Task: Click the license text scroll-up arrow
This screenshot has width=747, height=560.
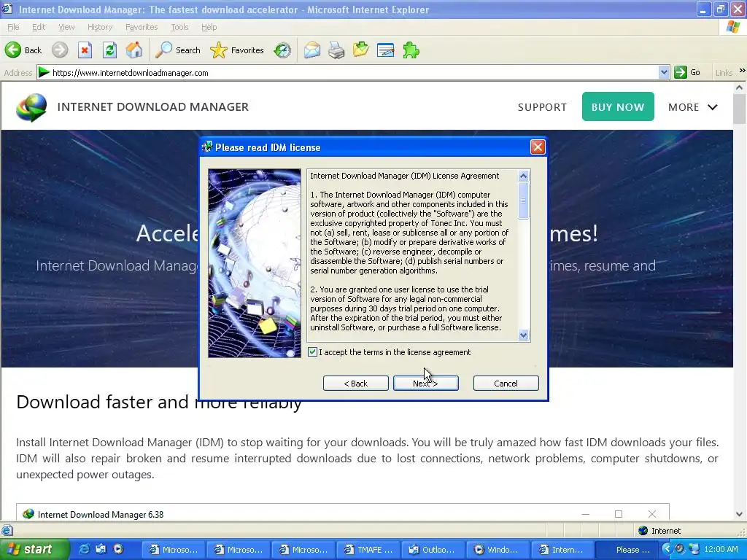Action: pos(523,176)
